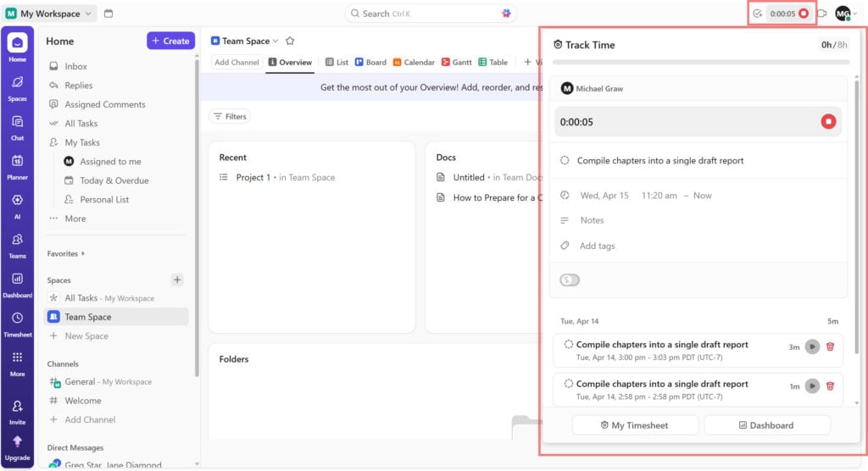Screen dimensions: 868x471
Task: Click the Search field
Action: point(431,14)
